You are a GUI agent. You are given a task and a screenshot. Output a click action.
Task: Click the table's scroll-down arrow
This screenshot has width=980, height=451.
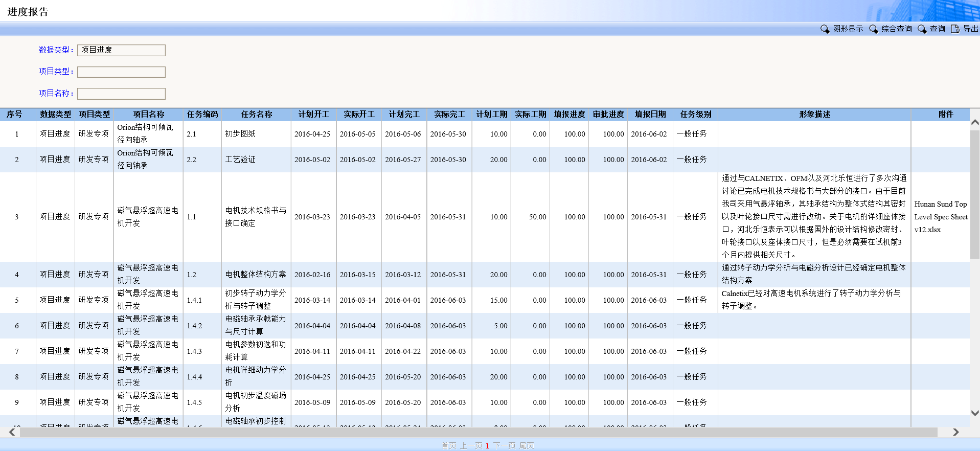(x=974, y=413)
